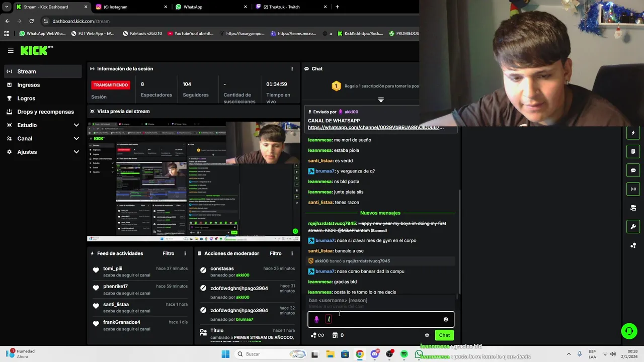This screenshot has width=644, height=362.
Task: Click the TRANSMITIENDO status badge
Action: pyautogui.click(x=111, y=85)
